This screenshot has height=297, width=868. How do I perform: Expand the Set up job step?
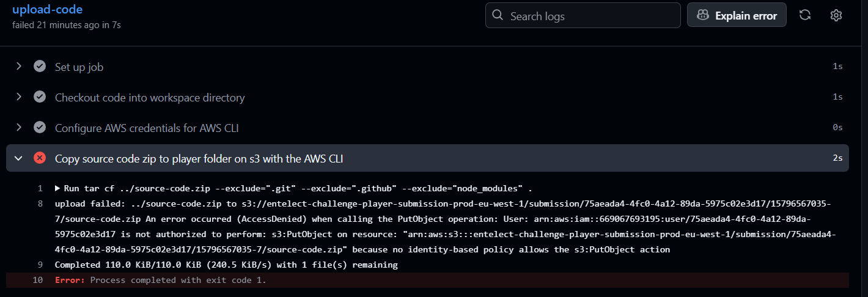(18, 67)
